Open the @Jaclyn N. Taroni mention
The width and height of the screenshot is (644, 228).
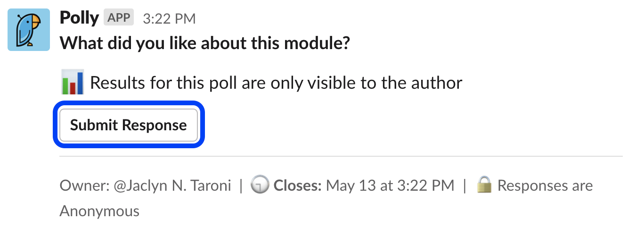point(172,186)
